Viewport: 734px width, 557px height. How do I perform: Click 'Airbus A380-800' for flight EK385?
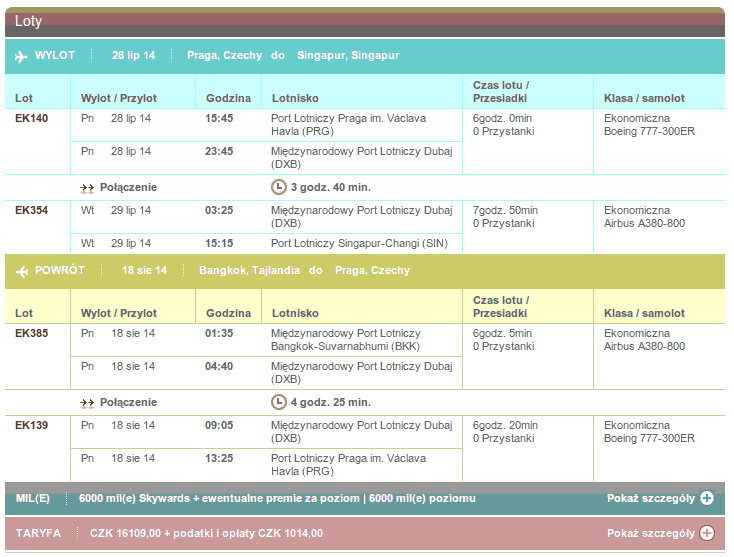[644, 346]
